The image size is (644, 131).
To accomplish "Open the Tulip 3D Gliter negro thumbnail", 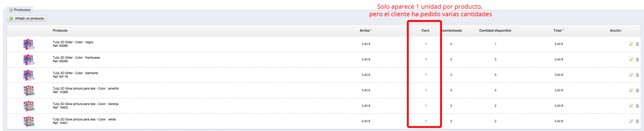I will (x=29, y=44).
